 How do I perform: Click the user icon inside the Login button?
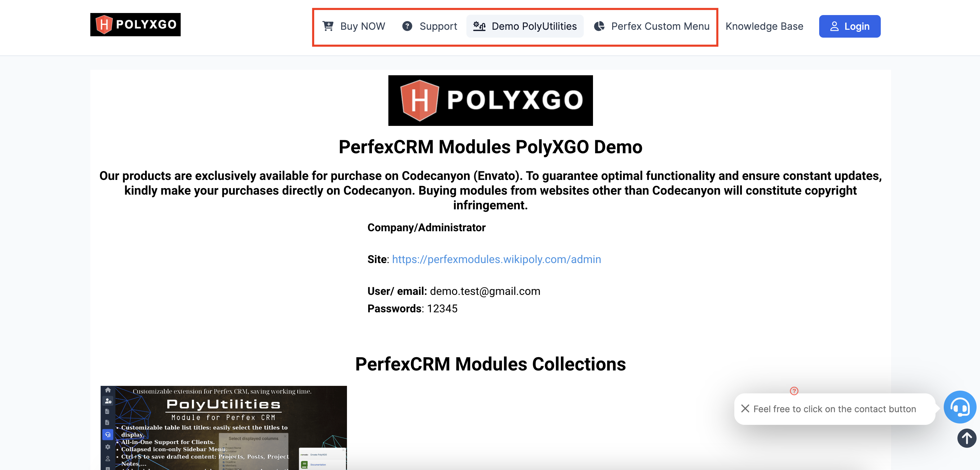point(834,27)
